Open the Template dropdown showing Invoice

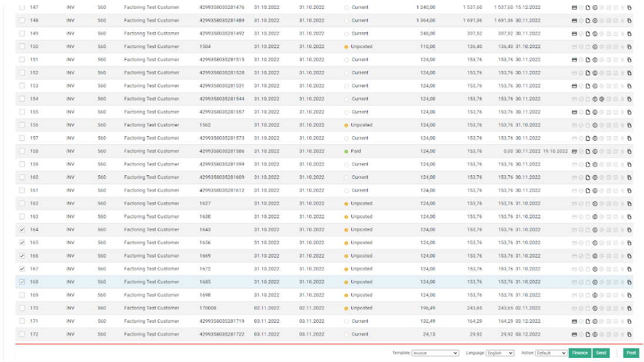[435, 353]
